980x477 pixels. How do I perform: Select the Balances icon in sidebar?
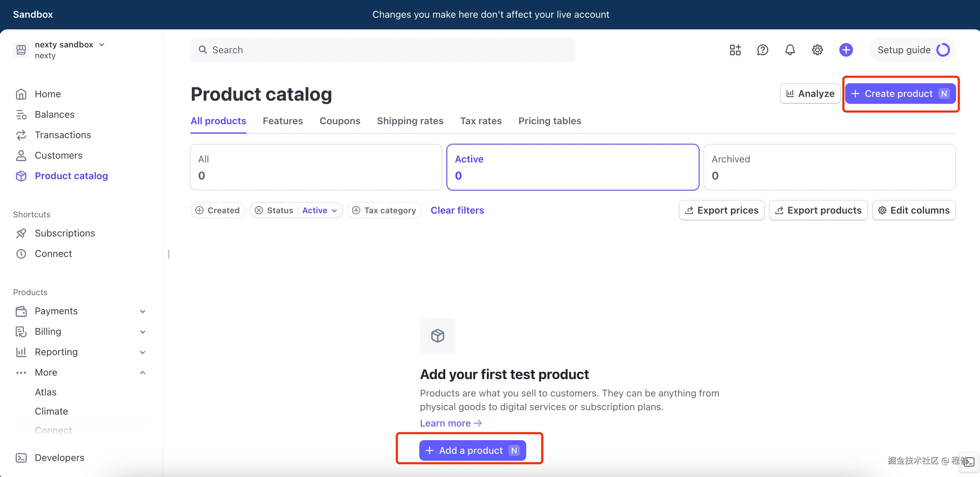coord(21,114)
